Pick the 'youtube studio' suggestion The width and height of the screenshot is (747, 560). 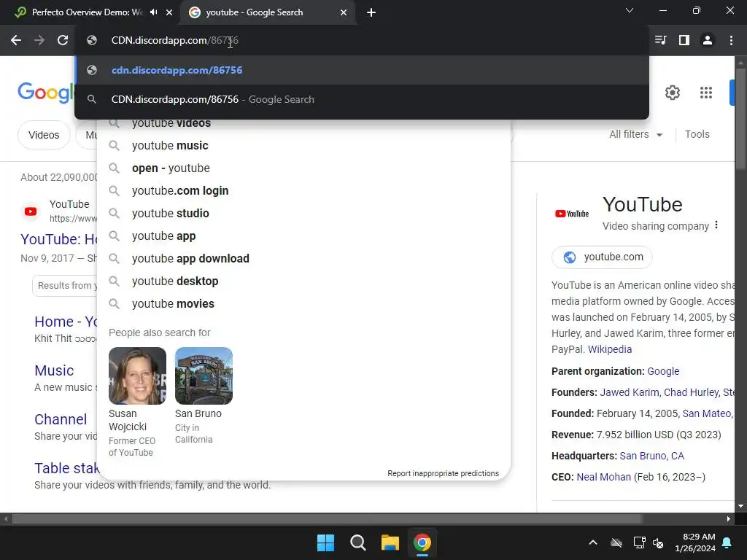pyautogui.click(x=303, y=214)
